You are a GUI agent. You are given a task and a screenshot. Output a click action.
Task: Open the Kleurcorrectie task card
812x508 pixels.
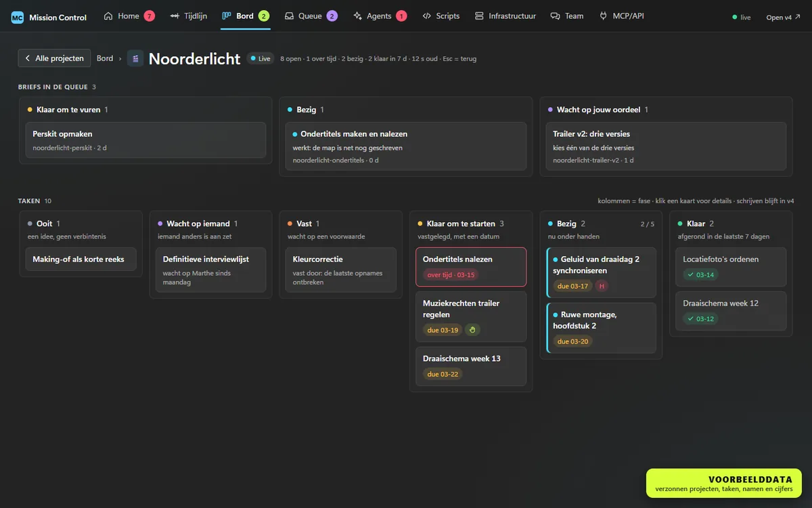(341, 270)
